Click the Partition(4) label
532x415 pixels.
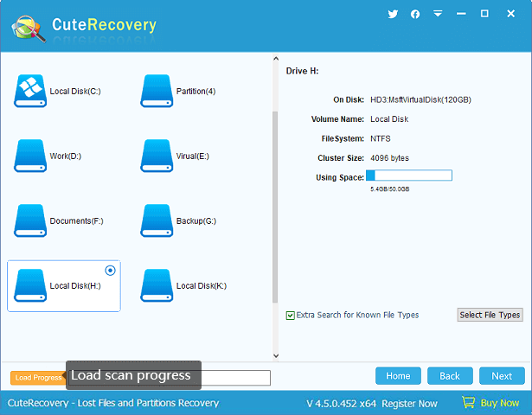point(195,91)
